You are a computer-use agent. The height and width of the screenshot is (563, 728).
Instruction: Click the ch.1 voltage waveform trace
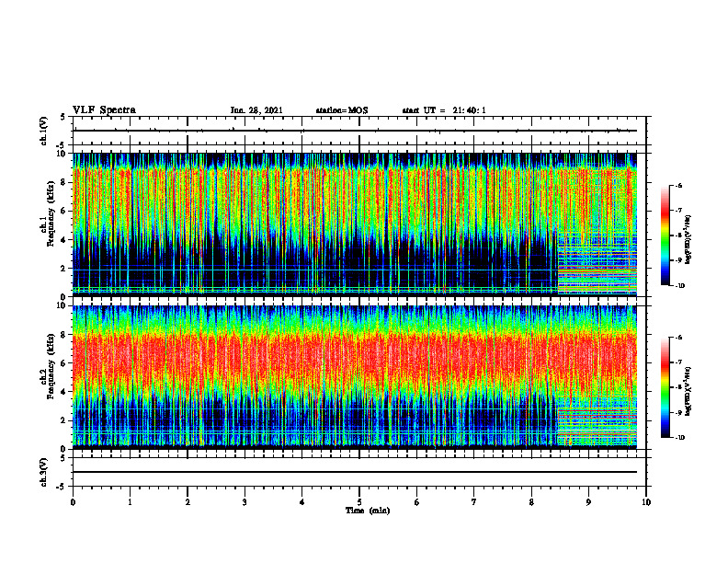pyautogui.click(x=355, y=131)
